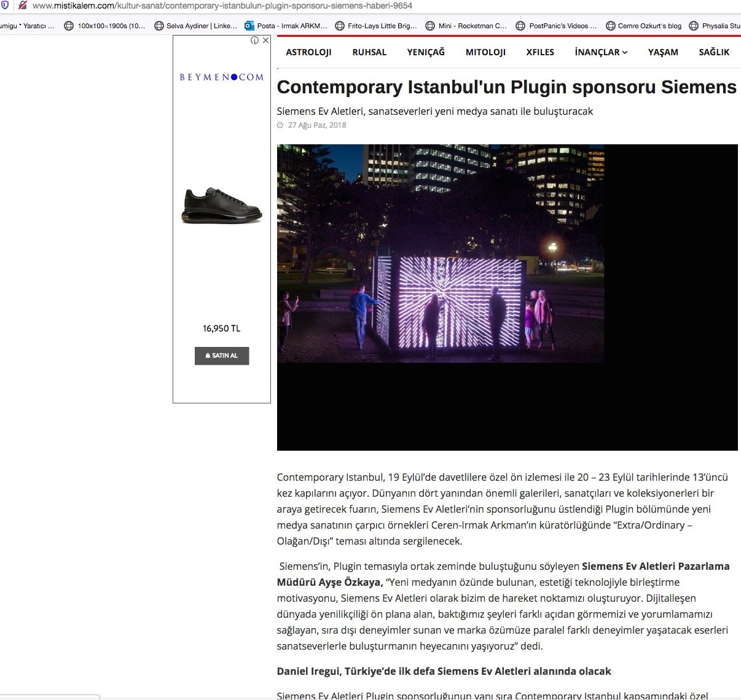Open the PostPanic's Videos bookmark
The height and width of the screenshot is (700, 741).
(x=557, y=26)
